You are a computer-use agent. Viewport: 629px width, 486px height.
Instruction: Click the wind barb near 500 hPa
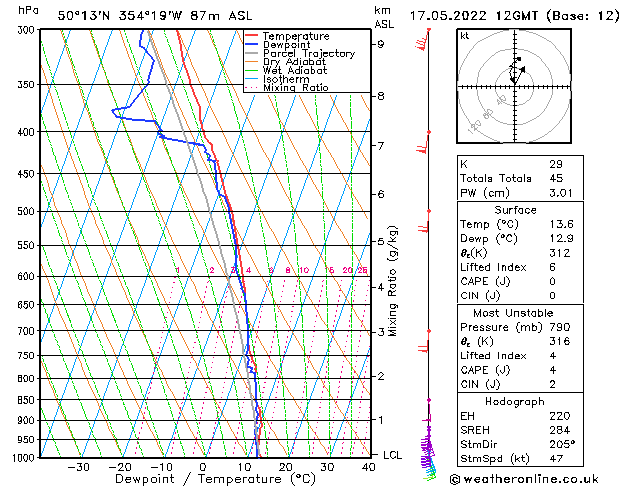(424, 221)
